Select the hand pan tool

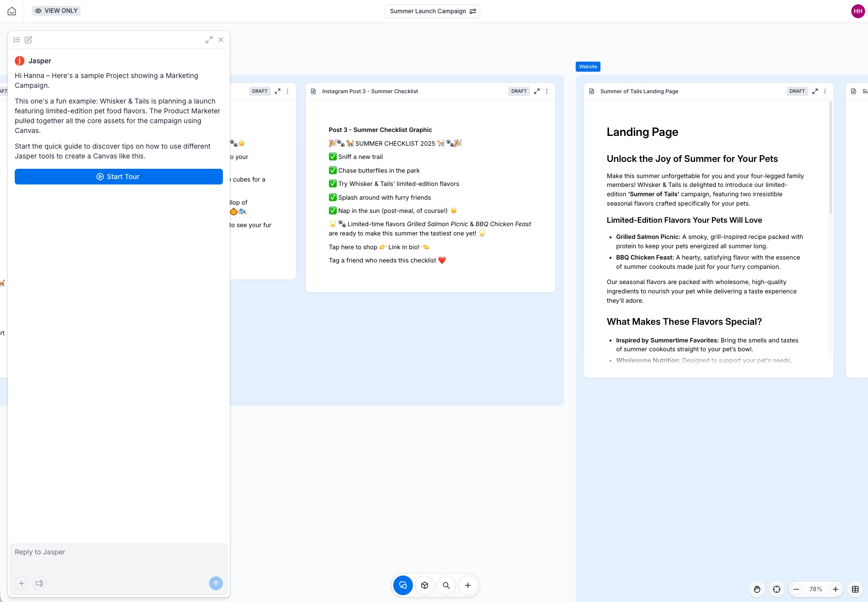coord(757,589)
